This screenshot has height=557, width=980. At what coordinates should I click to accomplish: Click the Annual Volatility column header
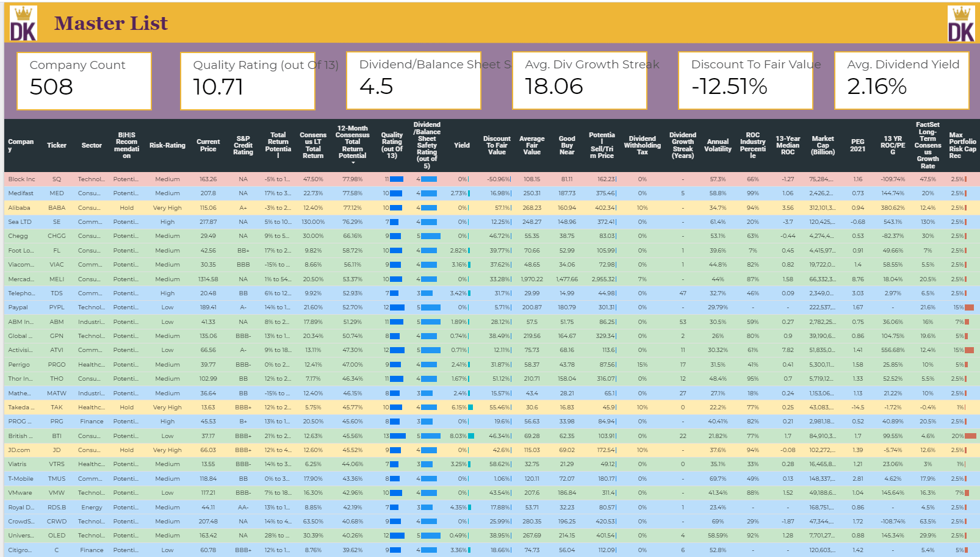pyautogui.click(x=718, y=145)
